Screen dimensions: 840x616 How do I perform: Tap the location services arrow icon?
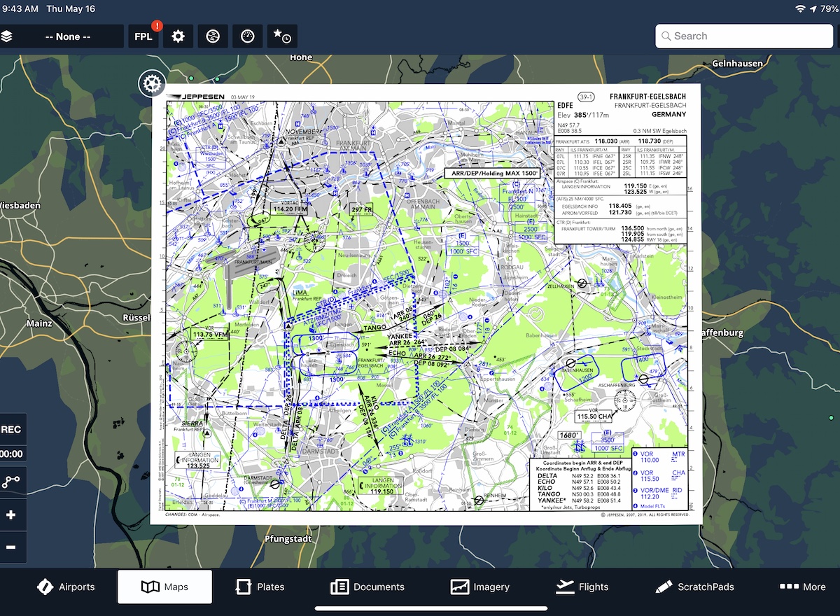click(813, 8)
